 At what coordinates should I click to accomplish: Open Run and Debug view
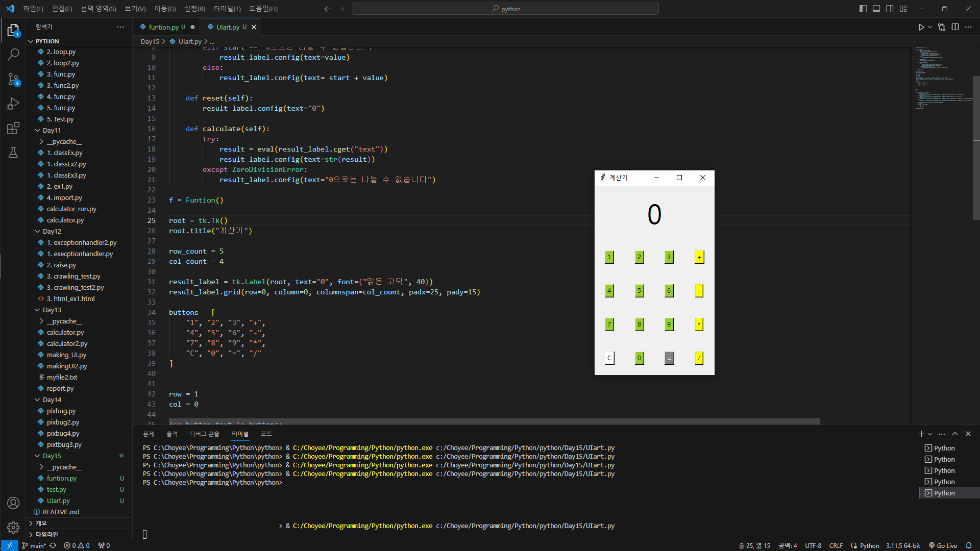coord(13,104)
